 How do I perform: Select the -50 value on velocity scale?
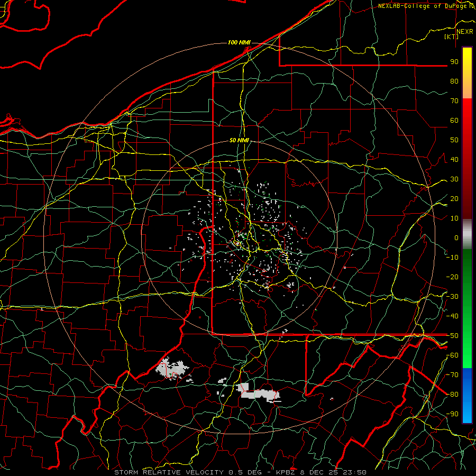tap(452, 336)
